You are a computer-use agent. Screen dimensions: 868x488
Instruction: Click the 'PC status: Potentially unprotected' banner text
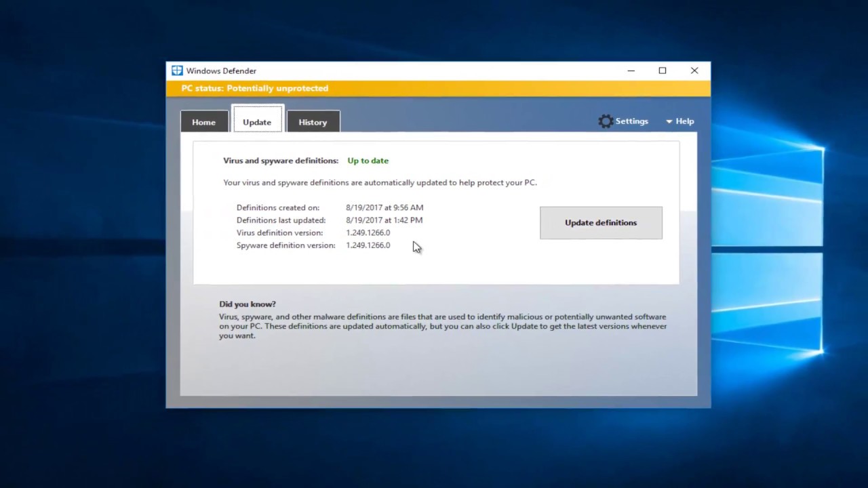(x=255, y=88)
